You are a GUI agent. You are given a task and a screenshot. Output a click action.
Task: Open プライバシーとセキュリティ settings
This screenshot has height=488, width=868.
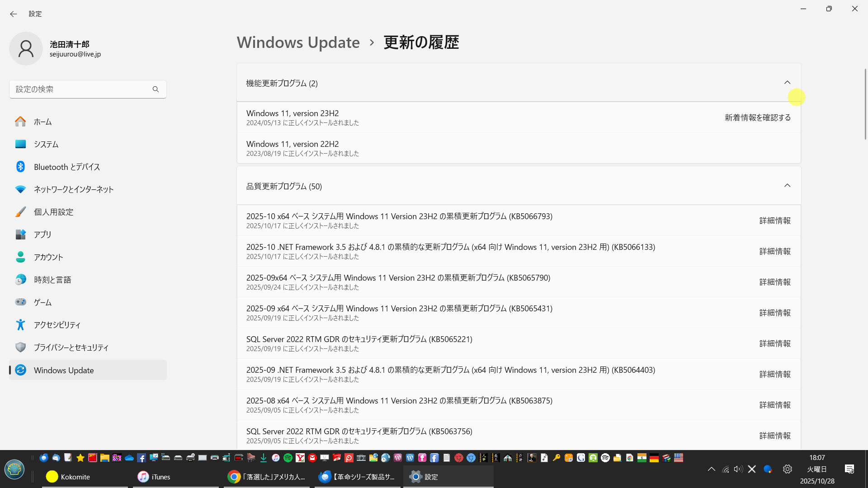click(88, 347)
